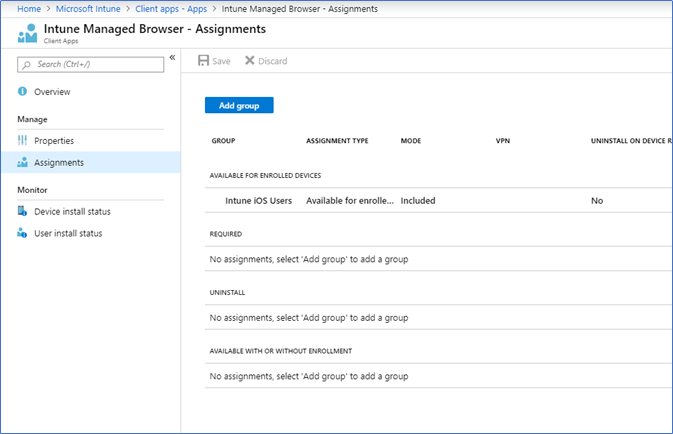Viewport: 673px width, 434px height.
Task: Click the REQUIRED section heading
Action: click(226, 234)
